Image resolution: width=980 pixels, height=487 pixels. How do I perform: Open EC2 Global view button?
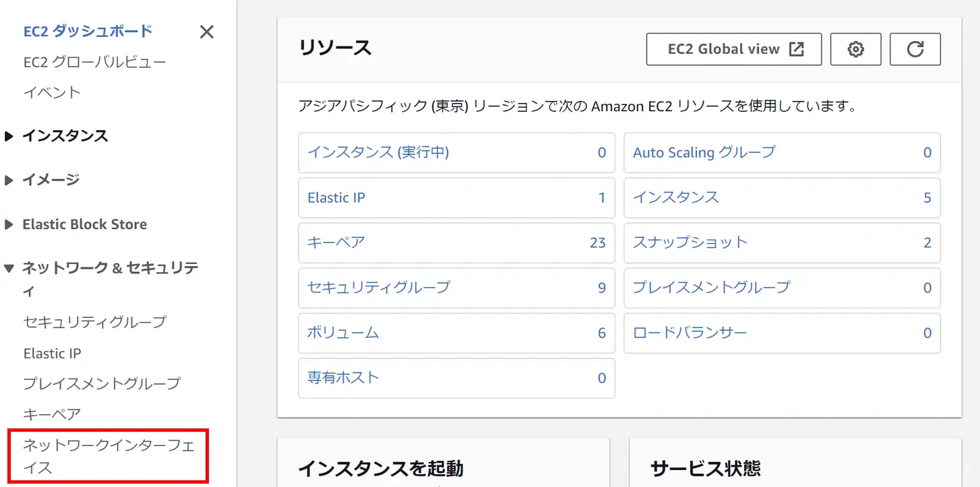coord(733,49)
